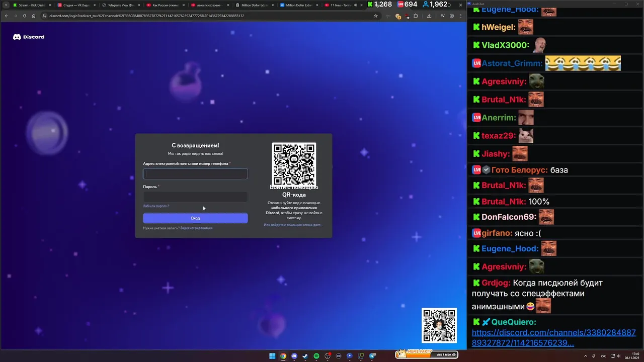
Task: Open Spotify from the taskbar
Action: point(316,356)
